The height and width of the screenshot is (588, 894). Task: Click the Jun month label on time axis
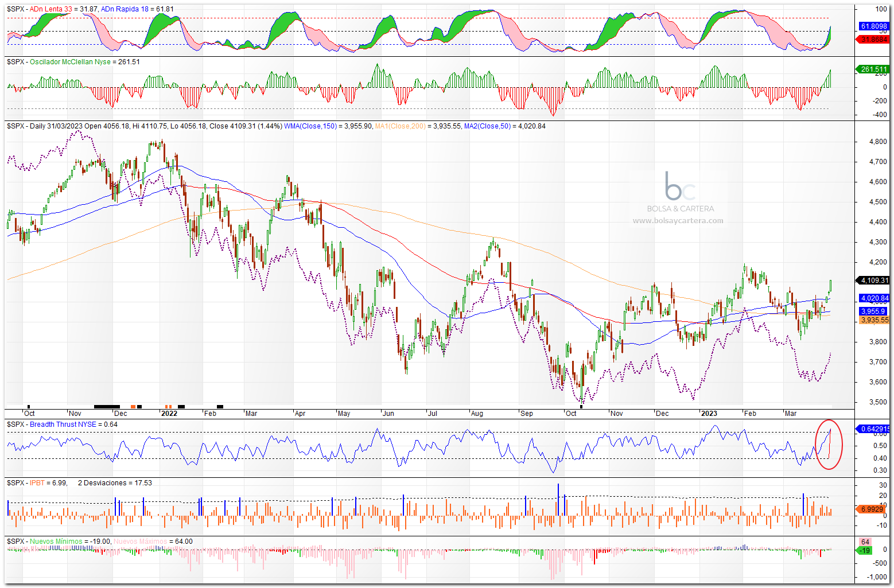[x=388, y=414]
